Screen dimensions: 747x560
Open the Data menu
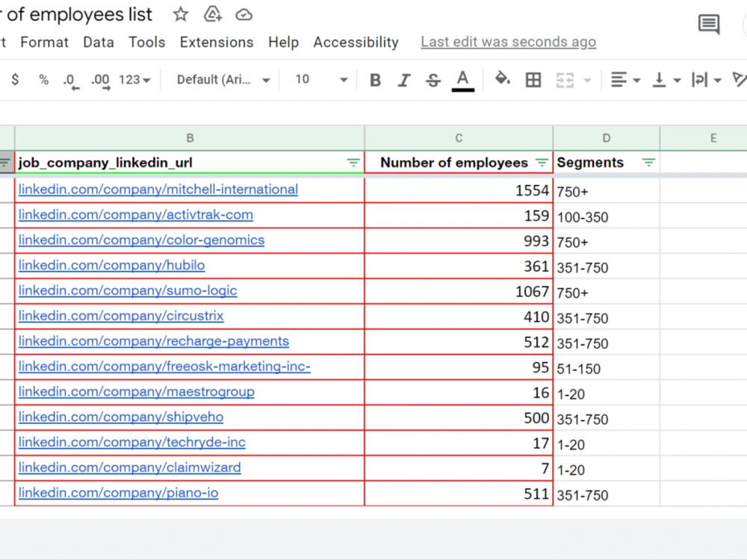(99, 43)
